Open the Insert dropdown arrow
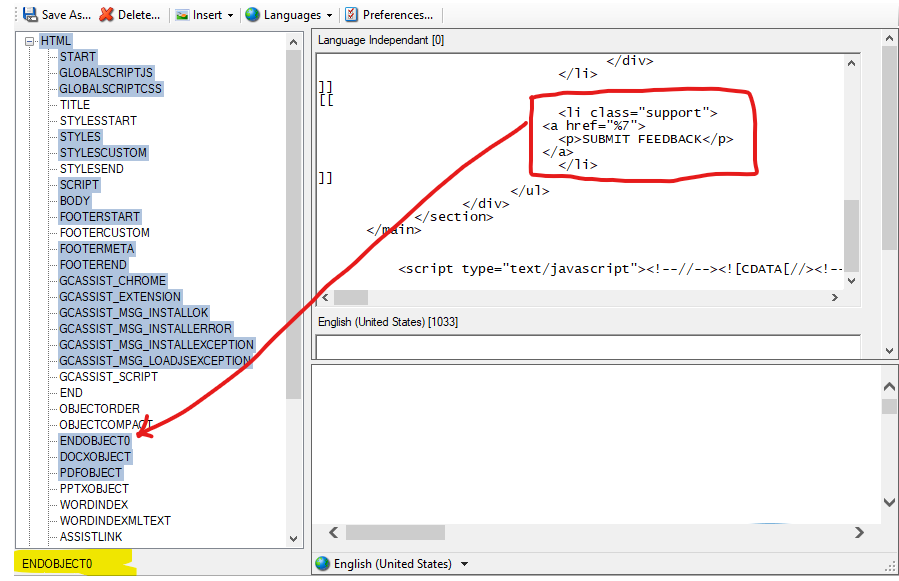899x581 pixels. tap(230, 15)
